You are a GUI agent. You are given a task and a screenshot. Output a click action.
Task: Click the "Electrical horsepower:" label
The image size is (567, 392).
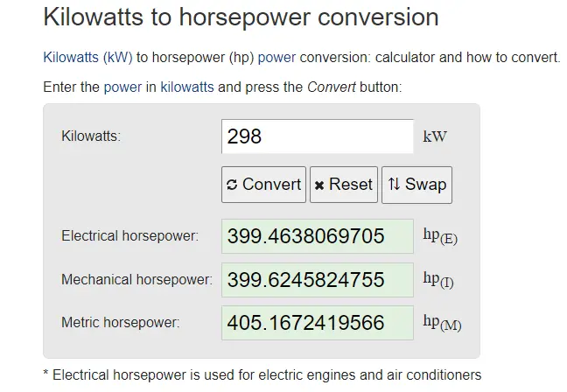click(x=129, y=236)
